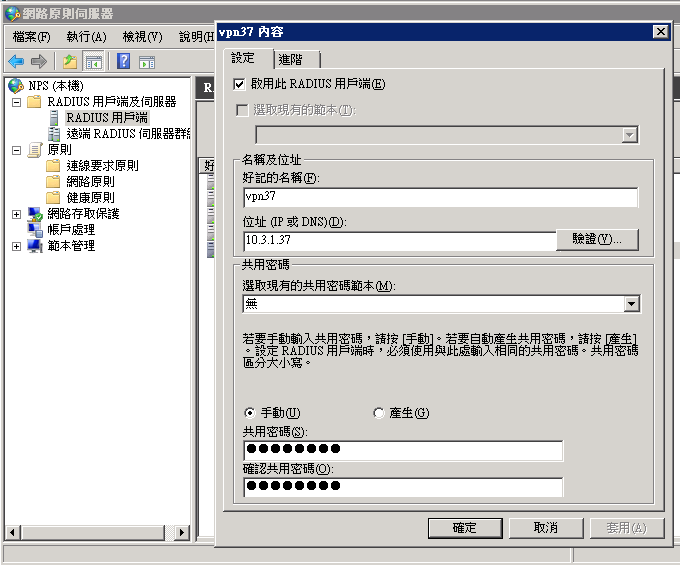Select the 產生 radio button

click(378, 413)
